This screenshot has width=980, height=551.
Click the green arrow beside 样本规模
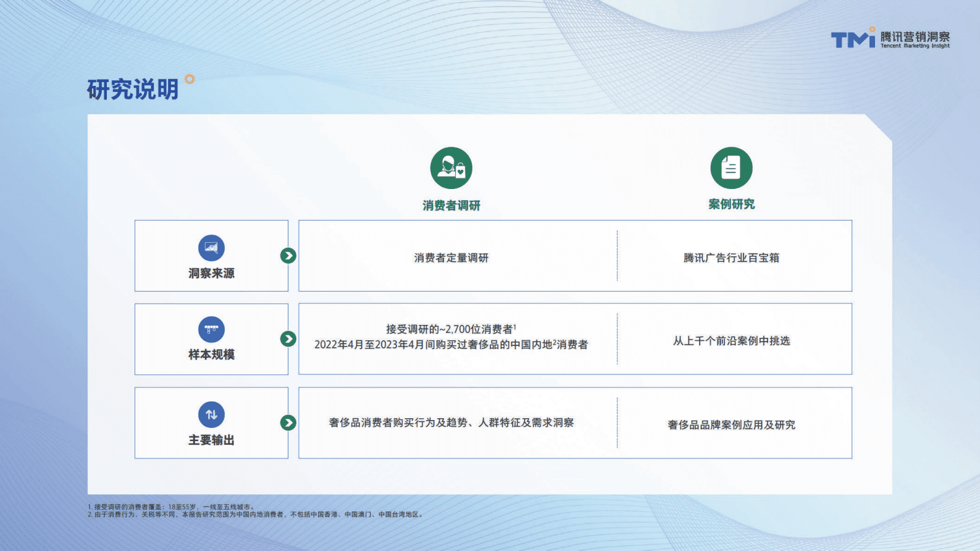[x=288, y=339]
